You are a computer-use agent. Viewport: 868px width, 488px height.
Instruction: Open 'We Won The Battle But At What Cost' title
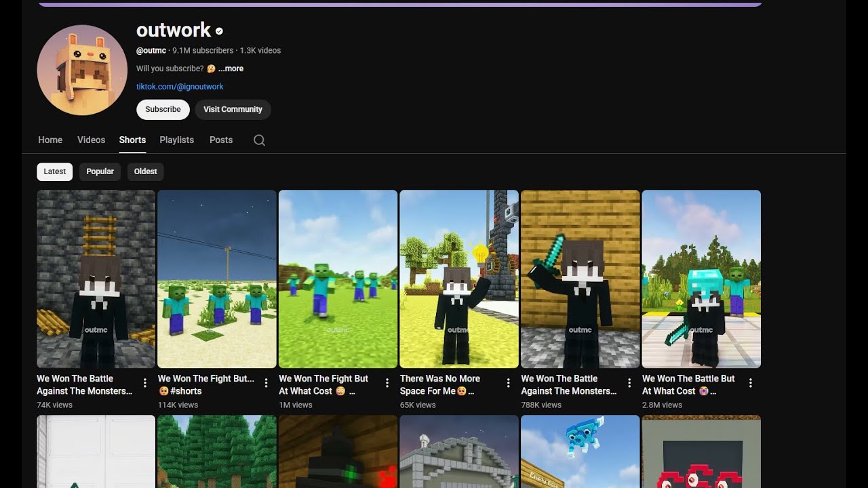(688, 384)
